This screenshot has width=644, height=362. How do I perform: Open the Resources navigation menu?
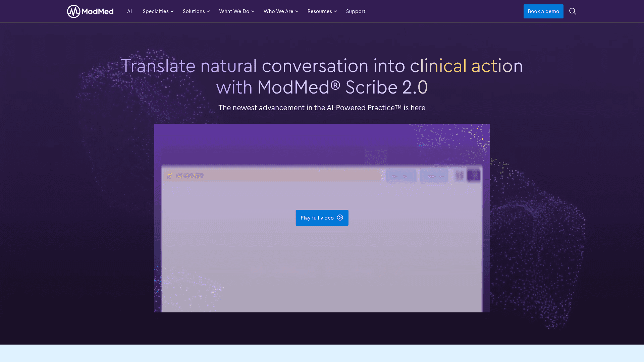319,11
